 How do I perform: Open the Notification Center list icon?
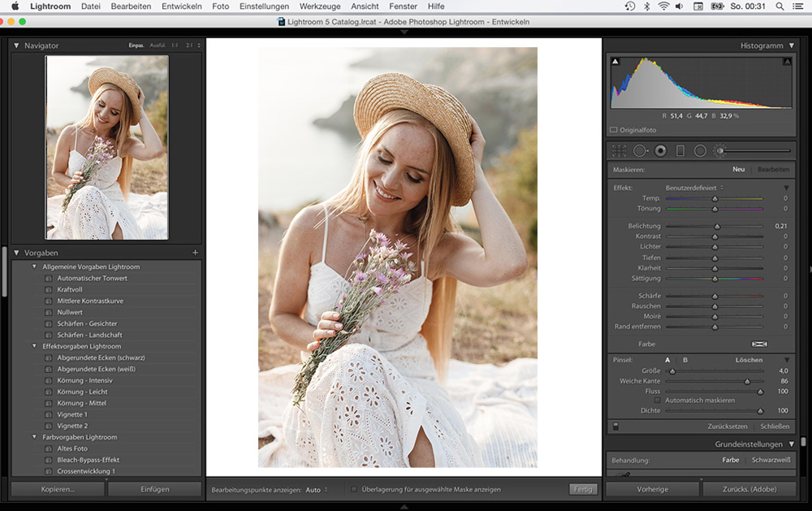798,6
